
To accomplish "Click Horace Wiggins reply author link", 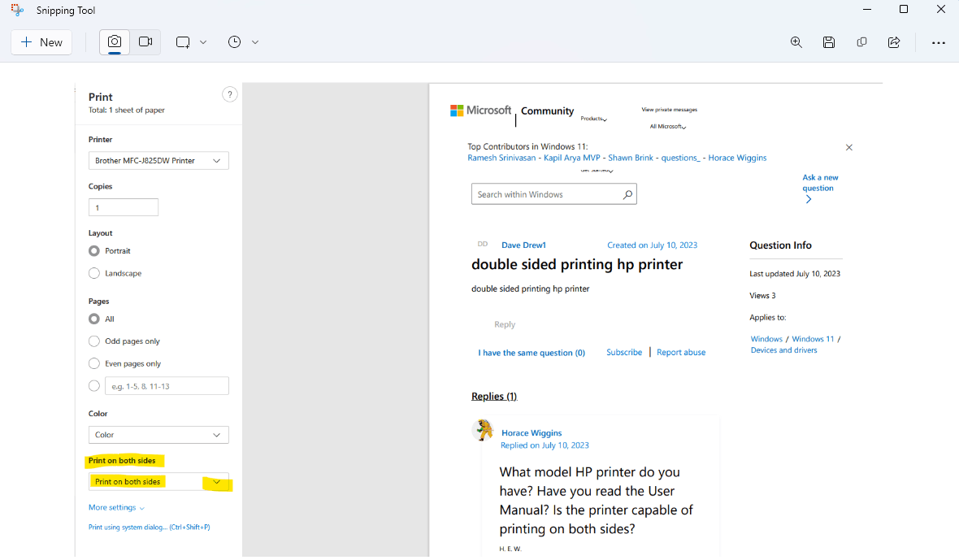I will click(532, 433).
